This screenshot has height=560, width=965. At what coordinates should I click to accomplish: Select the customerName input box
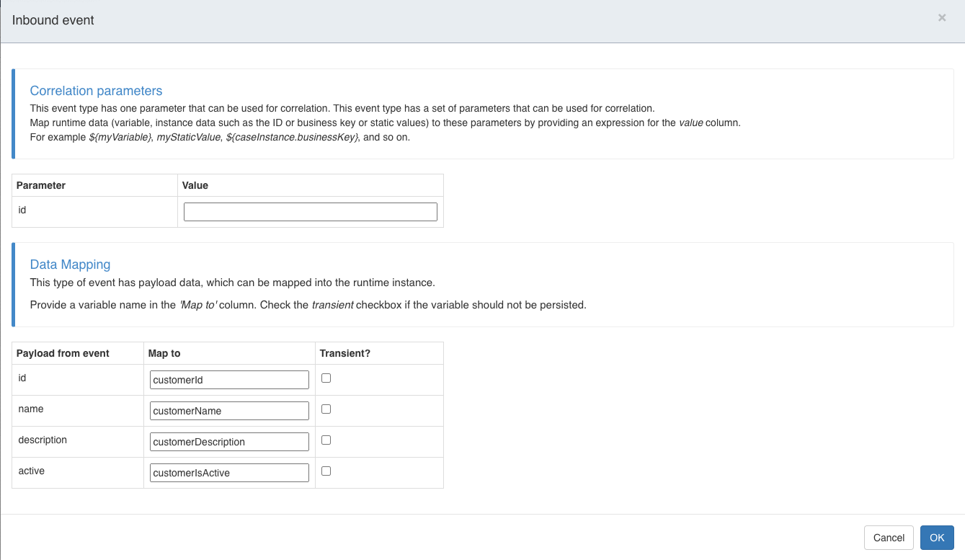(x=229, y=411)
